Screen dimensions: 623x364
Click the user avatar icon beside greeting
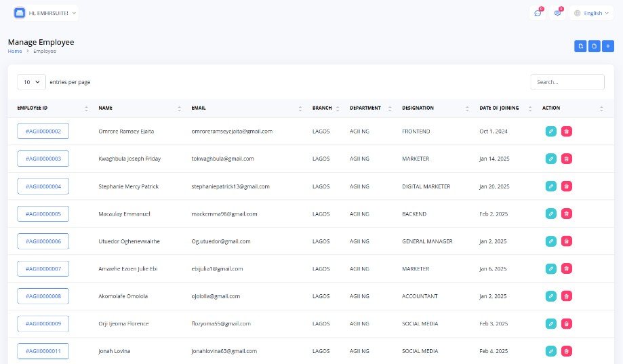click(20, 13)
